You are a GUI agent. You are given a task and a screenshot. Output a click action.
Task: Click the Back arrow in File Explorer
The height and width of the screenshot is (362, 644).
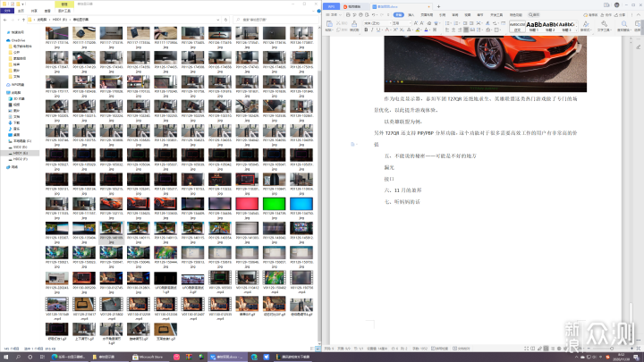click(5, 20)
